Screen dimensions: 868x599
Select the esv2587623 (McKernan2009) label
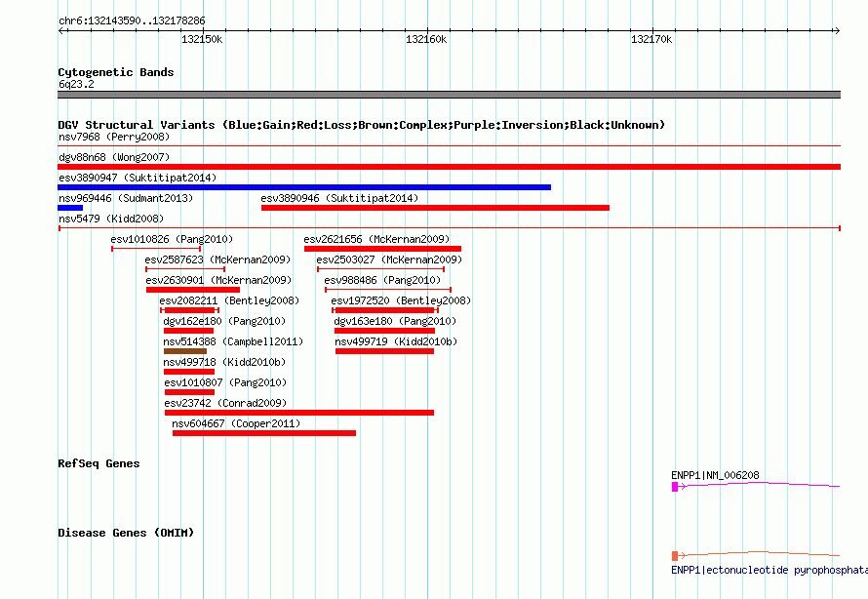point(217,260)
